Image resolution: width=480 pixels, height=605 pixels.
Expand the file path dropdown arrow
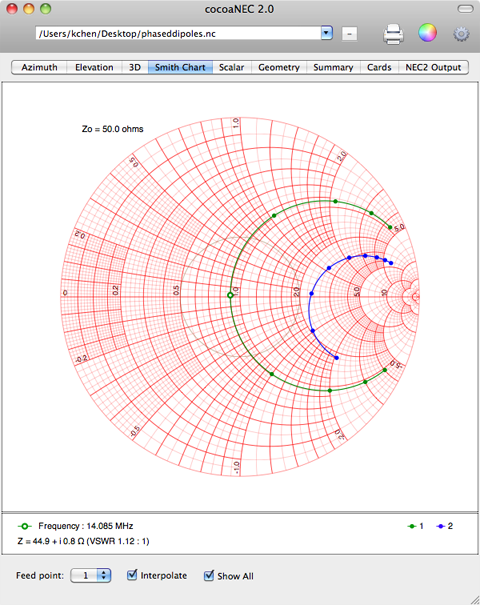pos(326,33)
